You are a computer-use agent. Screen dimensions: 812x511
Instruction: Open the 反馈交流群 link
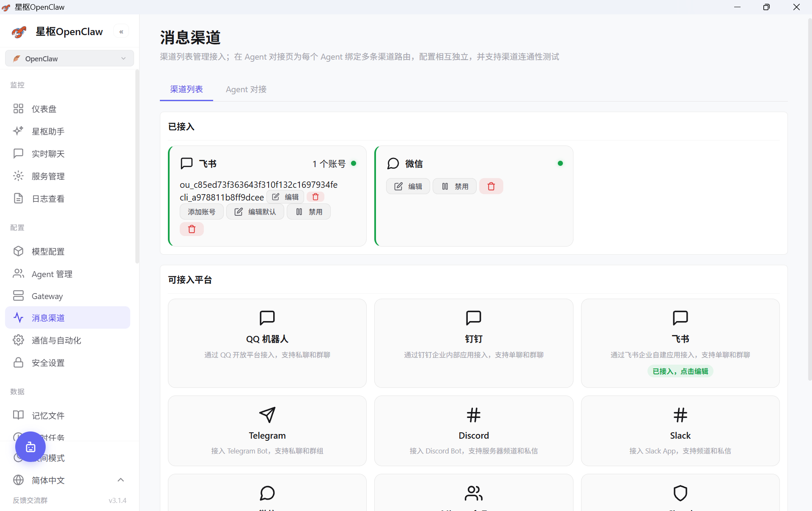[30, 500]
